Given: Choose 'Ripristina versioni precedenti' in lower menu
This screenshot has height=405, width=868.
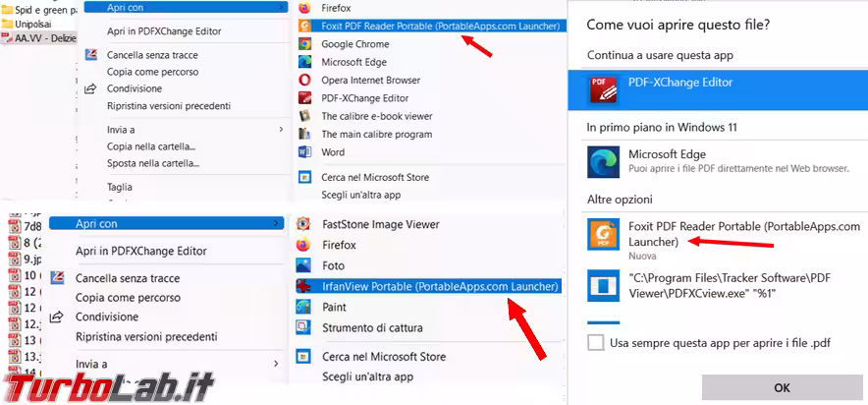Looking at the screenshot, I should [146, 336].
